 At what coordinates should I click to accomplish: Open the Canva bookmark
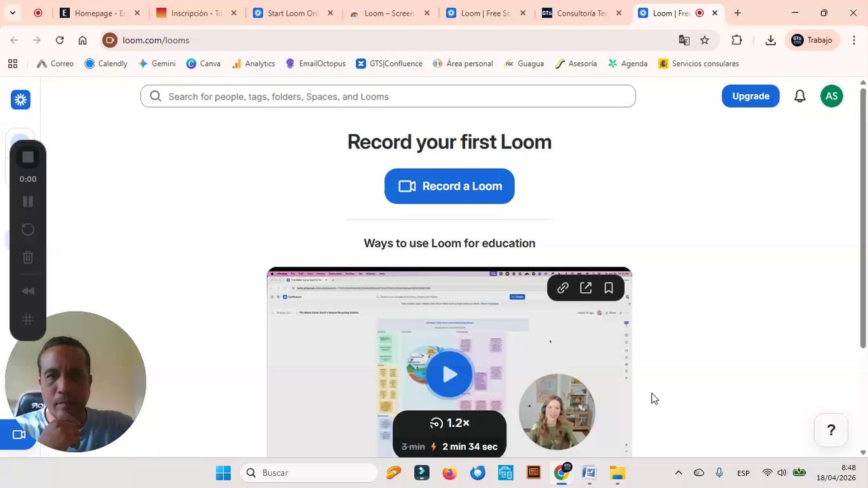tap(203, 64)
